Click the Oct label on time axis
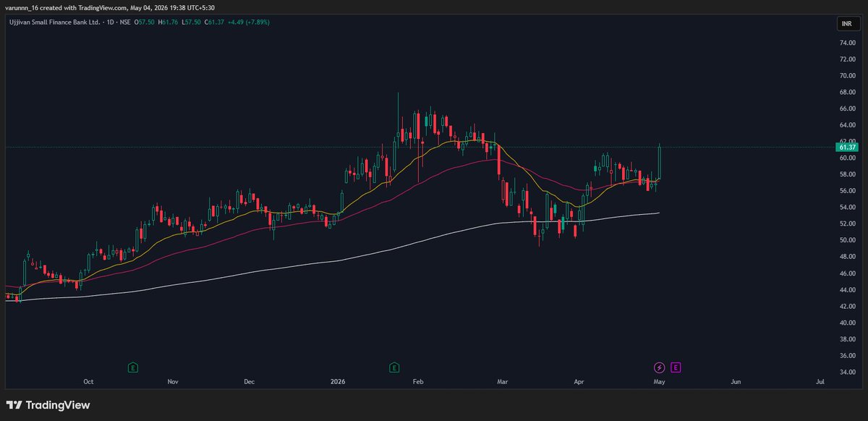The height and width of the screenshot is (421, 868). click(88, 381)
